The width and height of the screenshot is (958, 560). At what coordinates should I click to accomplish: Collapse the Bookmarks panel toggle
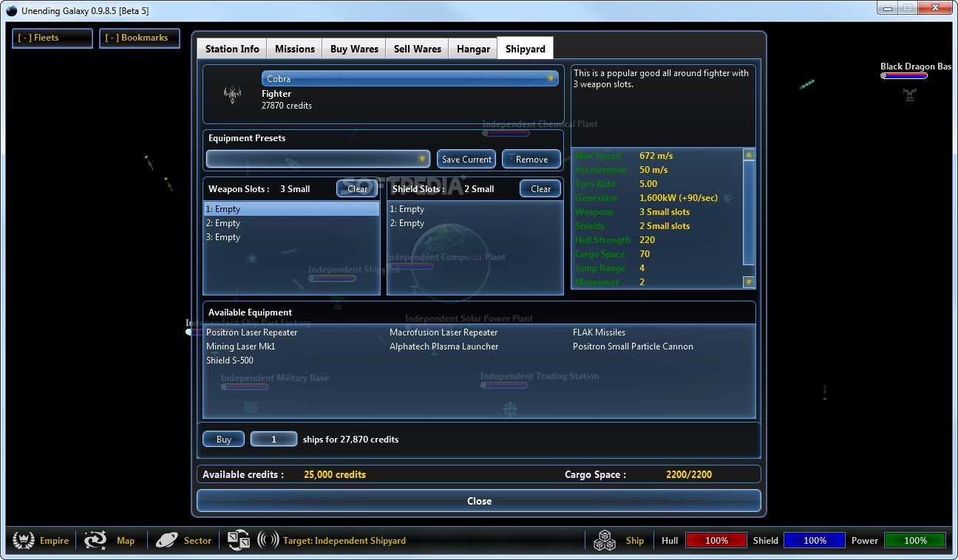tap(140, 38)
